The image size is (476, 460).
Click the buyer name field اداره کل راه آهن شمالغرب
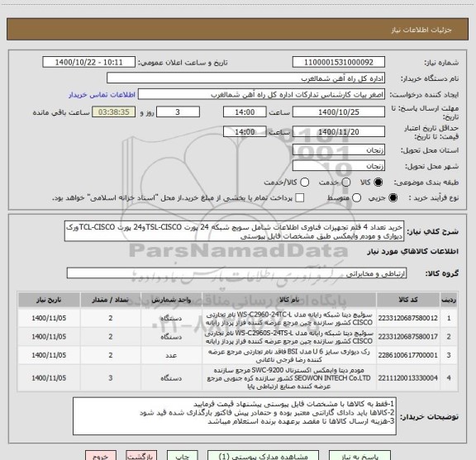pyautogui.click(x=245, y=78)
